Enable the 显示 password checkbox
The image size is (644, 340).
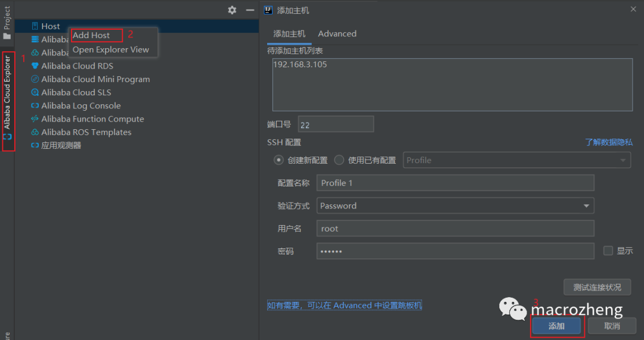coord(608,251)
